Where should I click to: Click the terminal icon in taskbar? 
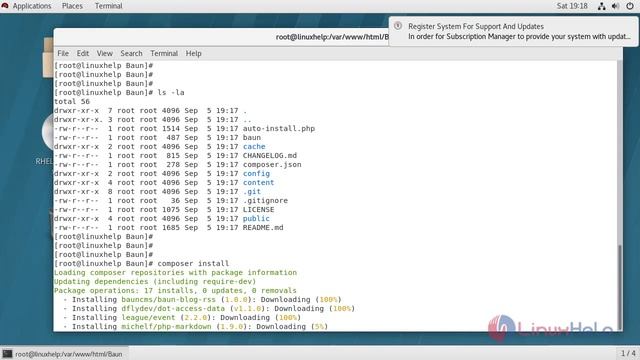coord(7,354)
